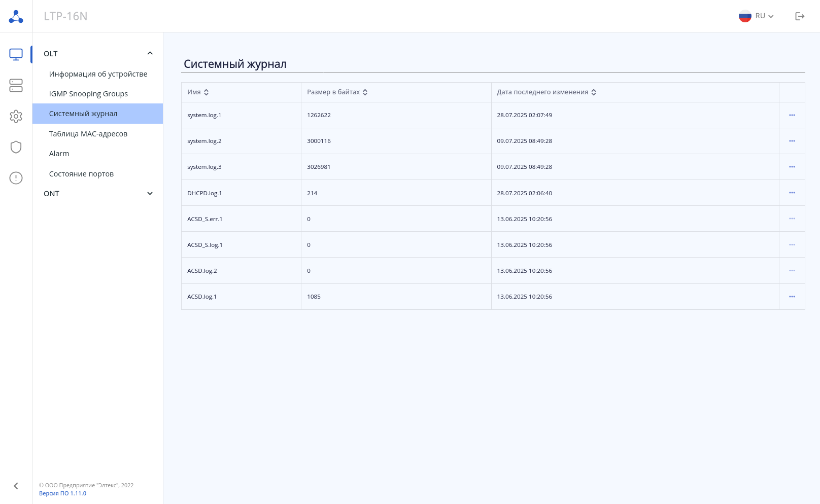Open the server rack icon section
The image size is (820, 504).
pyautogui.click(x=16, y=86)
